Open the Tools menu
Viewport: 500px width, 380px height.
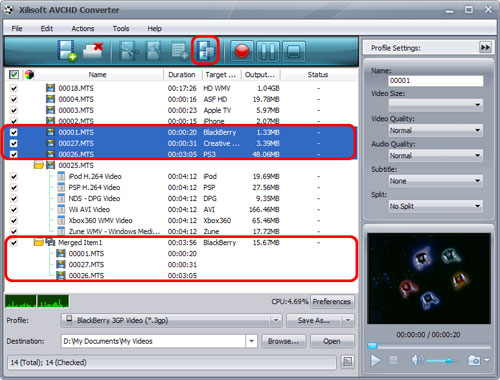pyautogui.click(x=121, y=28)
